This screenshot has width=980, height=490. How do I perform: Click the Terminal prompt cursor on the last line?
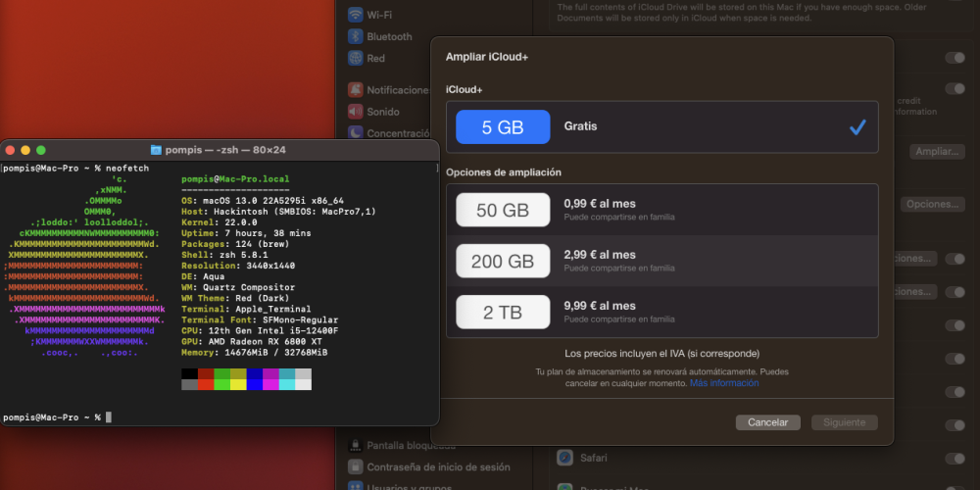pos(109,416)
